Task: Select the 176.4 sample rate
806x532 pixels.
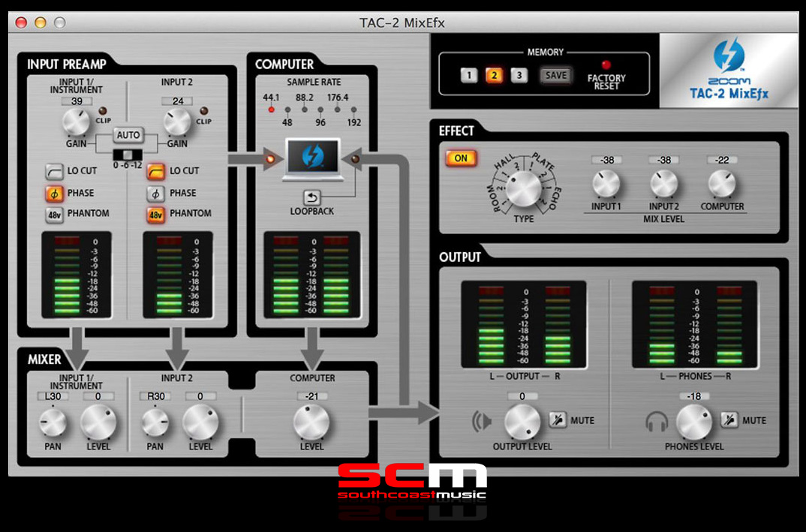Action: (337, 110)
